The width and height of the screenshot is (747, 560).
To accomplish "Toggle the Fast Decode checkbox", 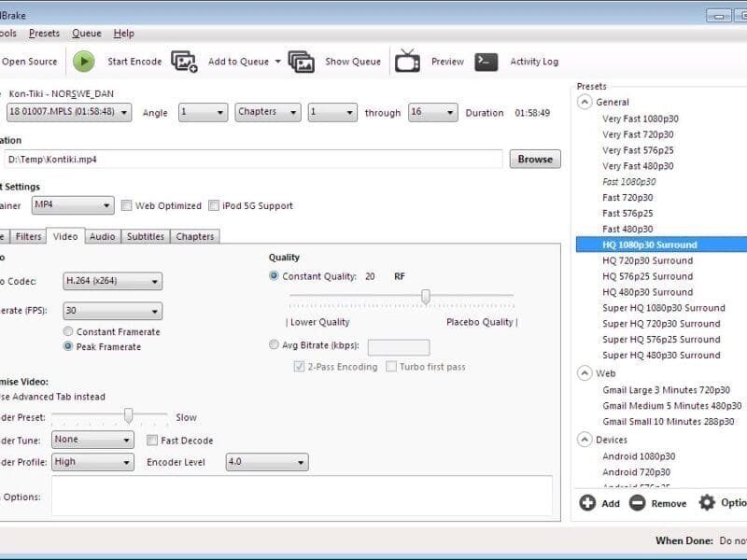I will tap(152, 441).
